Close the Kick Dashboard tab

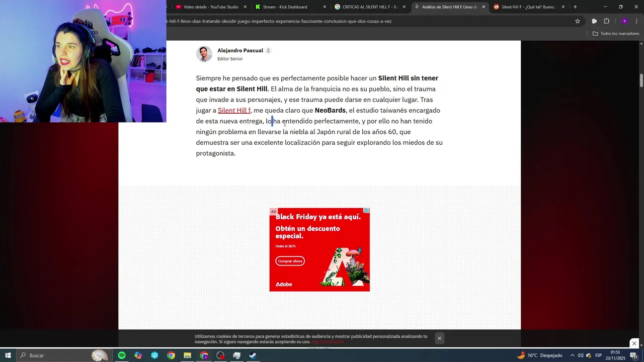coord(325,7)
